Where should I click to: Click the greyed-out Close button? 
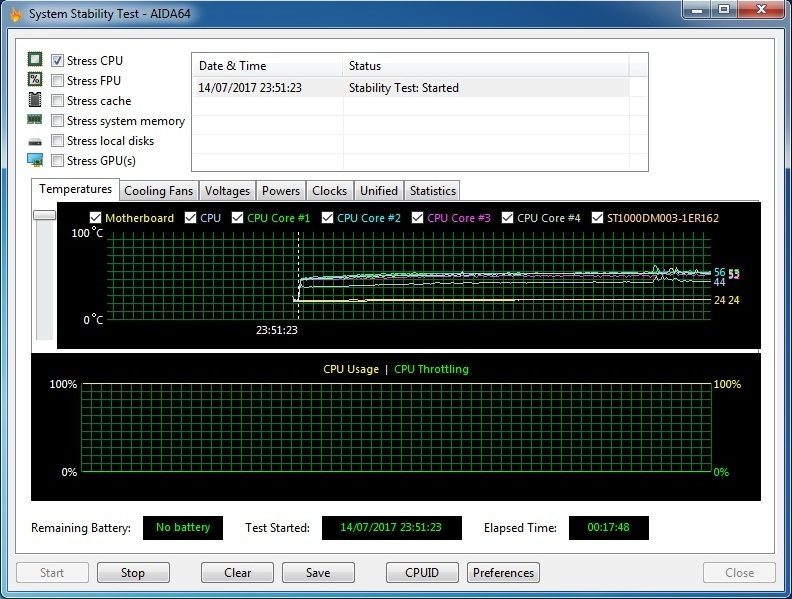click(x=739, y=573)
